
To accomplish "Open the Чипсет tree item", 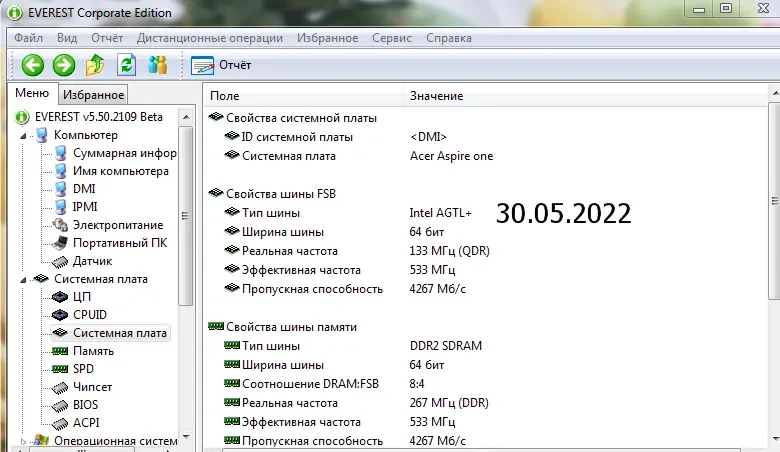I will point(93,386).
